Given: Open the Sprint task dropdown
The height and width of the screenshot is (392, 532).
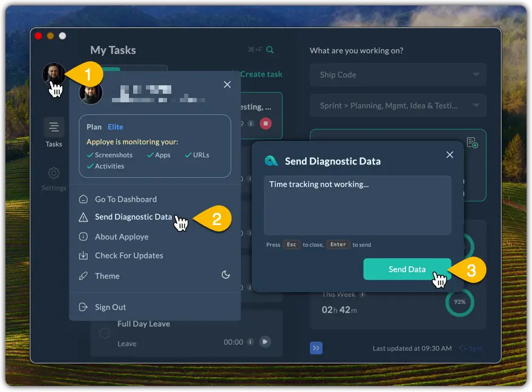Looking at the screenshot, I should point(474,105).
